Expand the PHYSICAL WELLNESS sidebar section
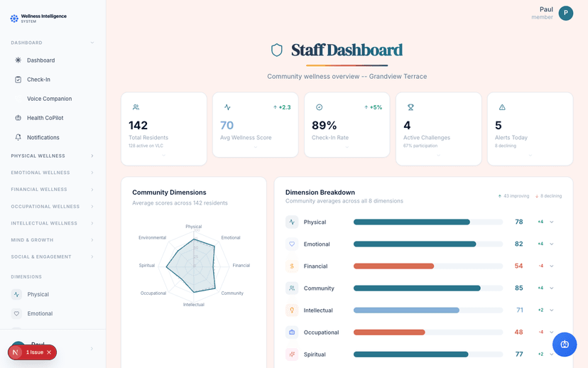The height and width of the screenshot is (368, 588). [92, 156]
